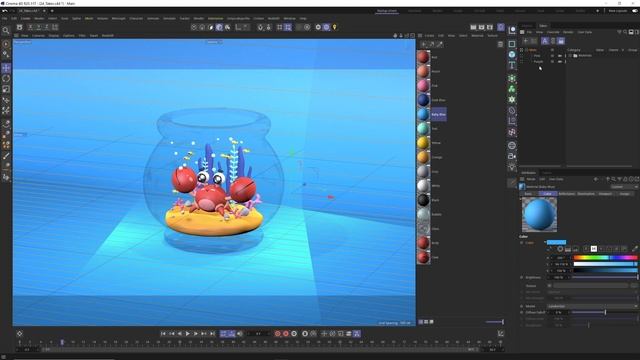Click the search icon in Takes panel header
The width and height of the screenshot is (640, 360).
click(x=625, y=32)
